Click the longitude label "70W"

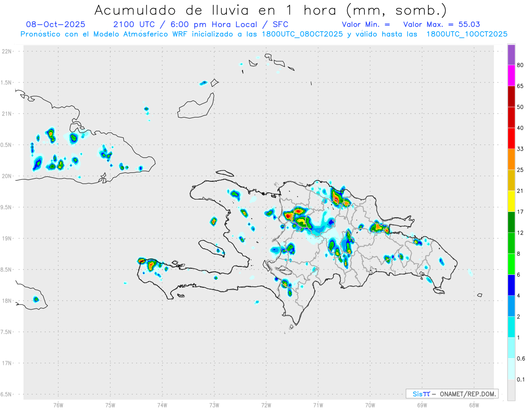click(370, 404)
